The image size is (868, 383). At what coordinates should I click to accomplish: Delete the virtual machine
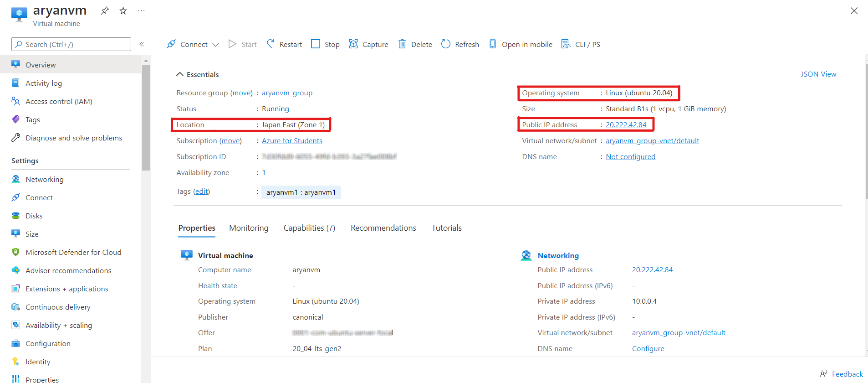click(x=415, y=44)
